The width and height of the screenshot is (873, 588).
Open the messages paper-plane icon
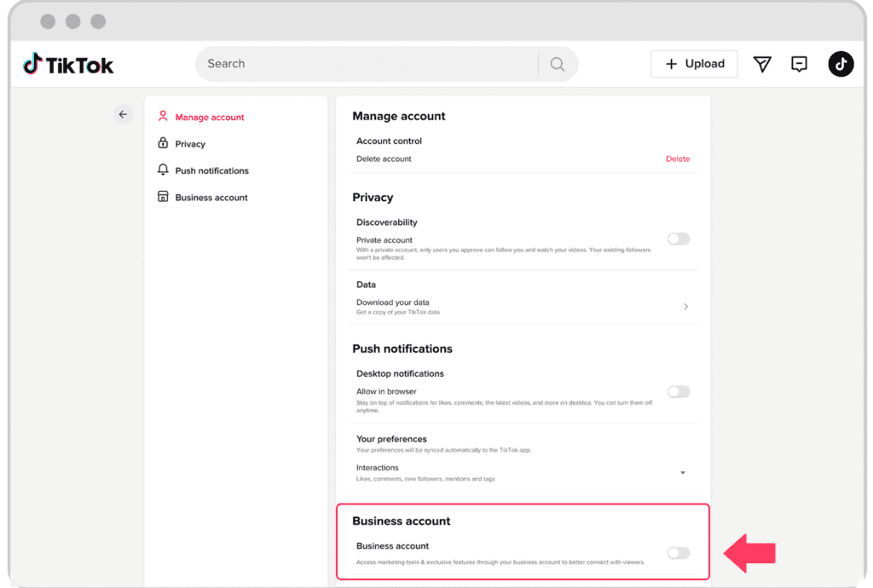click(x=761, y=64)
